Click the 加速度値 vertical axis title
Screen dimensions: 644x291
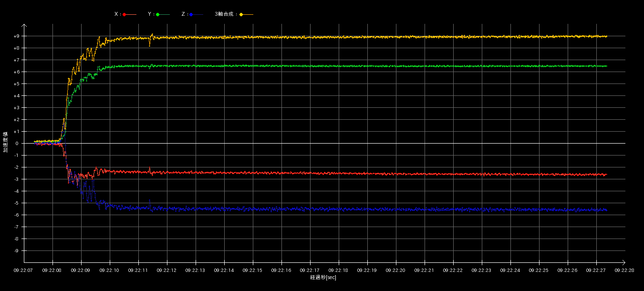point(6,142)
